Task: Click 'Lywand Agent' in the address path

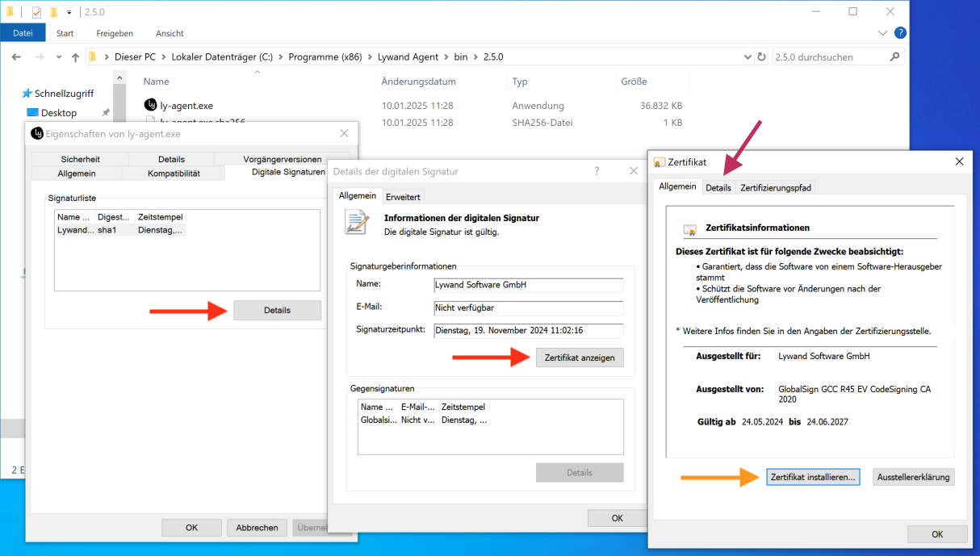Action: pos(408,56)
